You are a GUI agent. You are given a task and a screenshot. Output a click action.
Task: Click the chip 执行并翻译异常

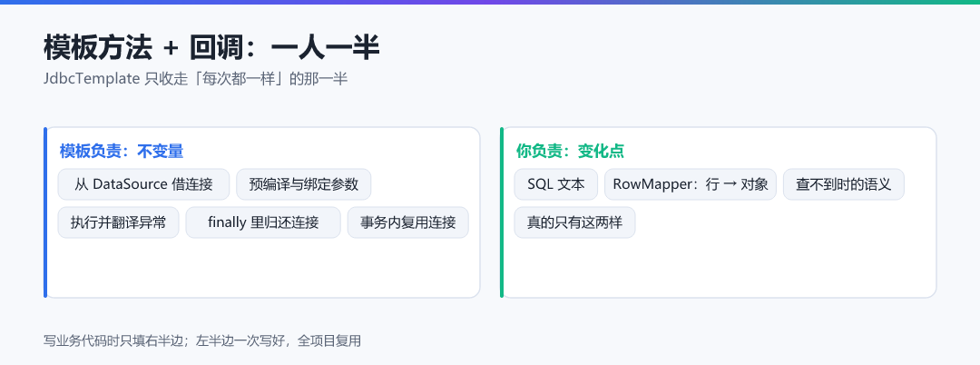pos(118,222)
